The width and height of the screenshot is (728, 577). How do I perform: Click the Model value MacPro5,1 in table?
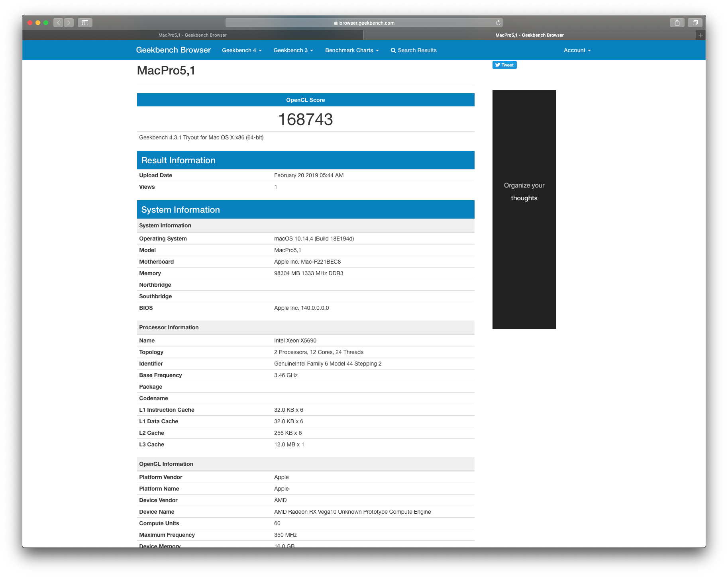coord(288,250)
